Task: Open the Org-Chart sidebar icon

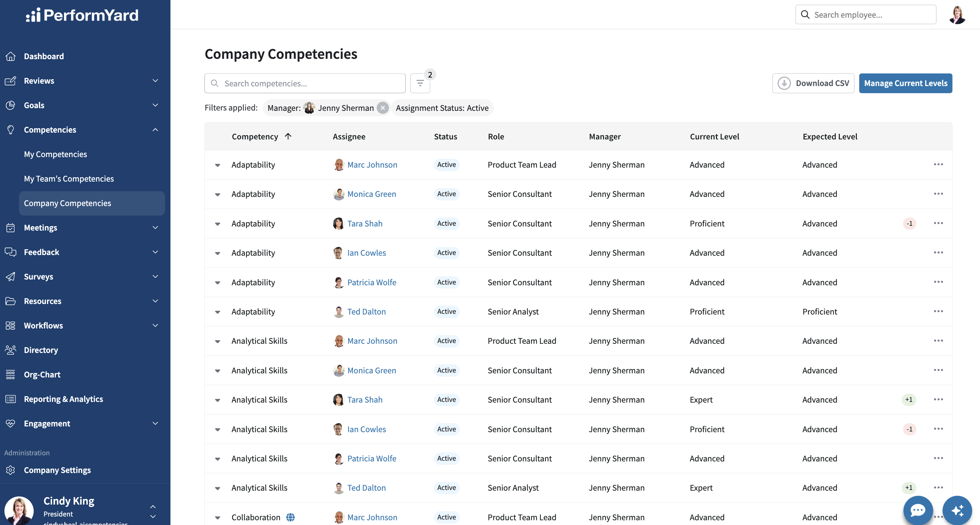Action: [11, 374]
